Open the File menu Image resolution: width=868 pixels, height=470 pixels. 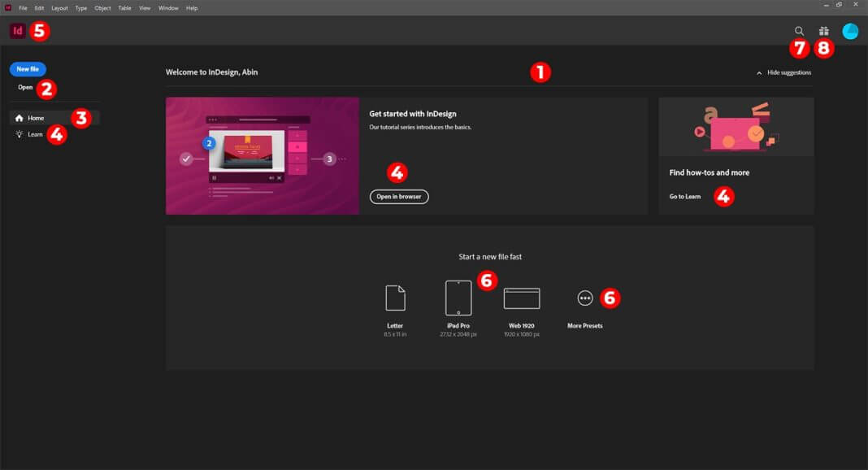pos(23,7)
